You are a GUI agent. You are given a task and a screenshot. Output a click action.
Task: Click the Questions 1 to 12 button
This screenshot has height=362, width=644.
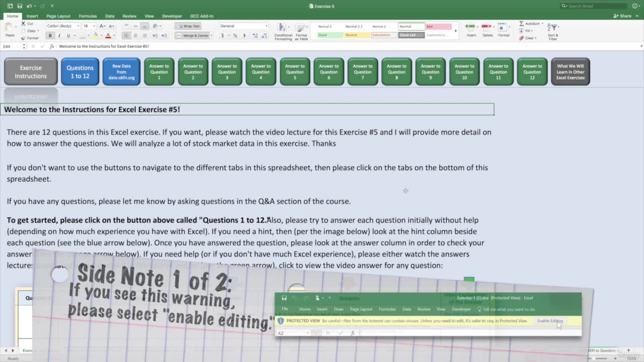[80, 71]
